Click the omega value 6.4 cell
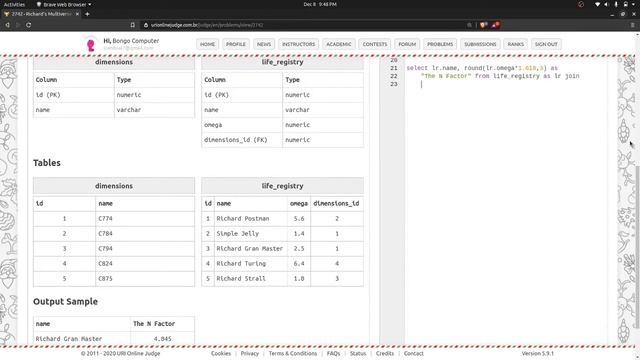 (x=299, y=264)
